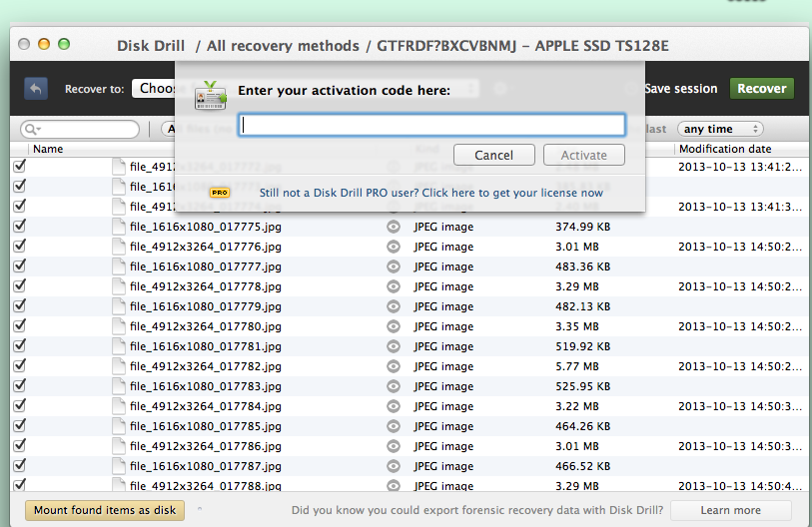Click JPEG image kind for file_1616x1080_017779.jpg
Image resolution: width=812 pixels, height=527 pixels.
(443, 306)
